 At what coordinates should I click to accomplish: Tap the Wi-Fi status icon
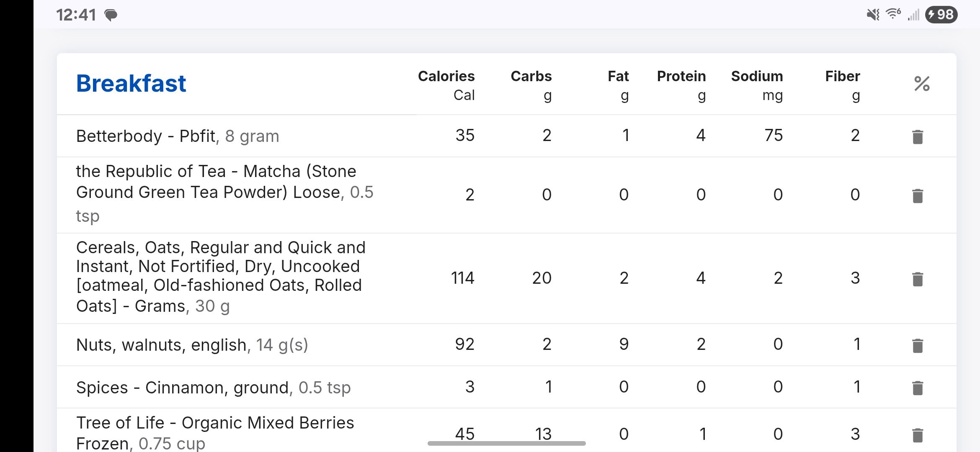893,14
